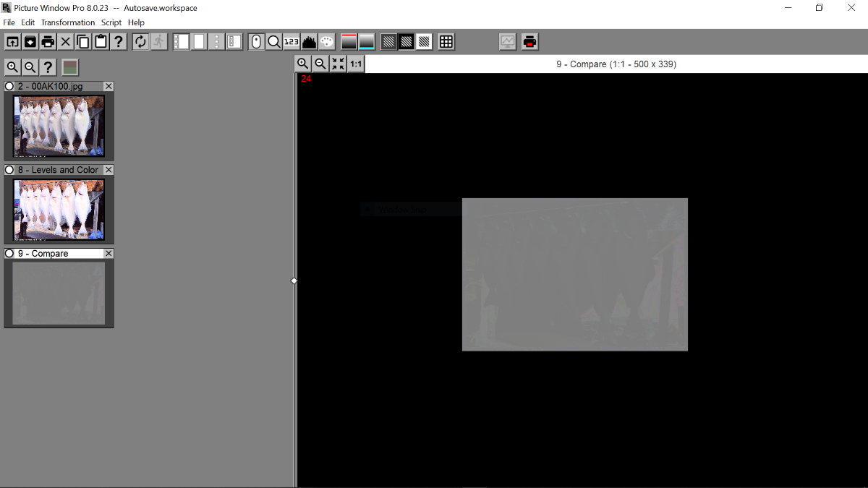Screen dimensions: 868x488
Task: Click the 1:1 zoom button
Action: click(356, 64)
